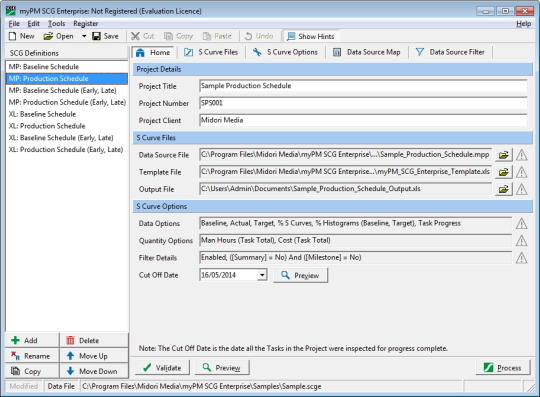This screenshot has width=540, height=397.
Task: Select XL: Baseline Schedule definition
Action: 66,114
